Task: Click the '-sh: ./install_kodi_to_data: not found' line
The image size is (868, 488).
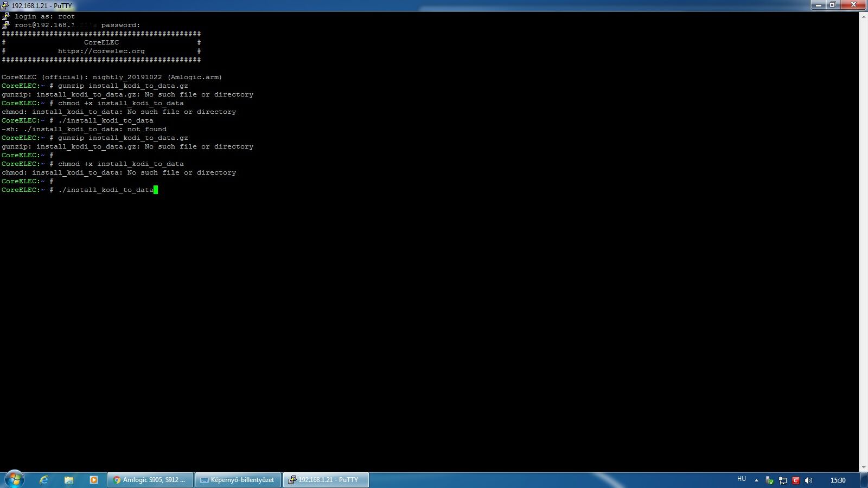Action: [84, 130]
